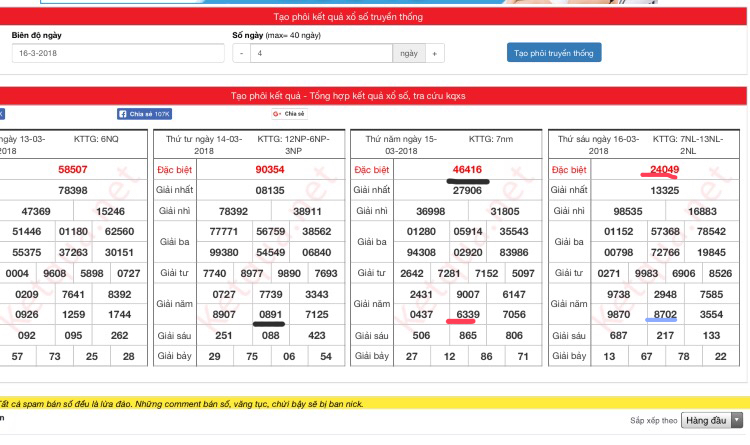Click the Facebook Chia sẻ share button
The width and height of the screenshot is (750, 445).
[144, 114]
